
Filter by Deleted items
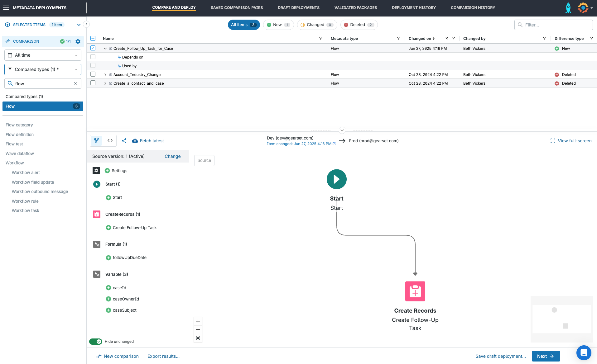click(x=359, y=25)
